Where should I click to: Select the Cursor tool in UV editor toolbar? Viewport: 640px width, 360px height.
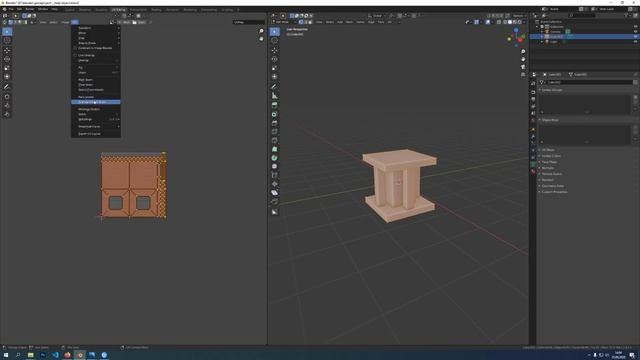click(x=7, y=40)
